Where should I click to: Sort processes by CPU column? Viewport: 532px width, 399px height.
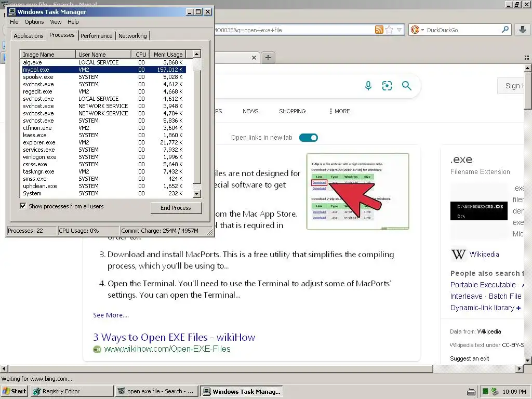tap(140, 54)
